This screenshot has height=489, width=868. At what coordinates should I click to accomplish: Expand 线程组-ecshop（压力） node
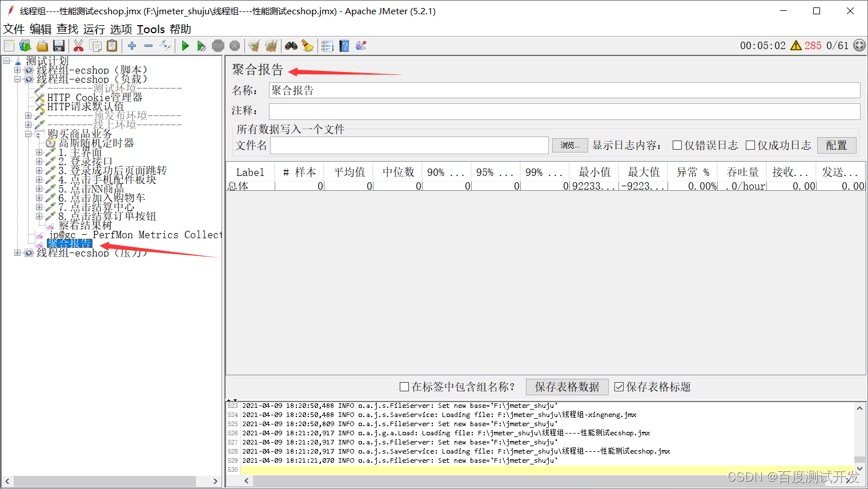pos(17,252)
